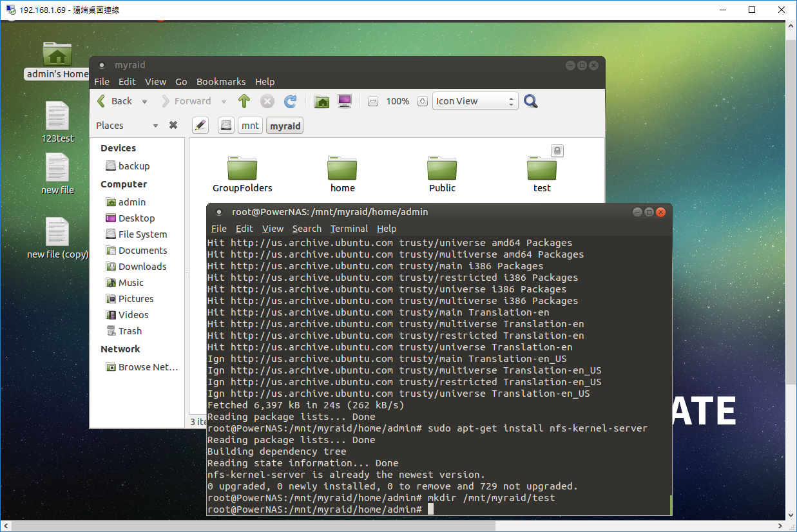Change the view mode from Icon View
This screenshot has width=797, height=532.
pyautogui.click(x=475, y=100)
